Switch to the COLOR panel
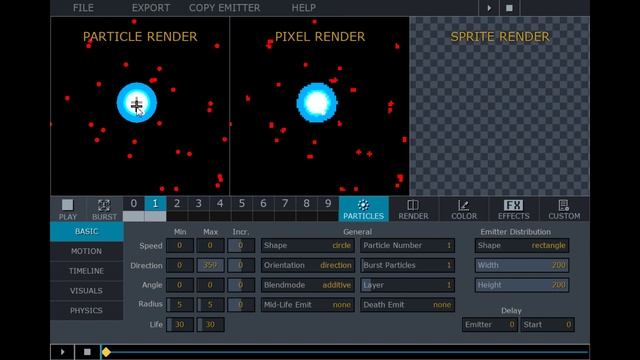Image resolution: width=640 pixels, height=360 pixels. [x=464, y=209]
